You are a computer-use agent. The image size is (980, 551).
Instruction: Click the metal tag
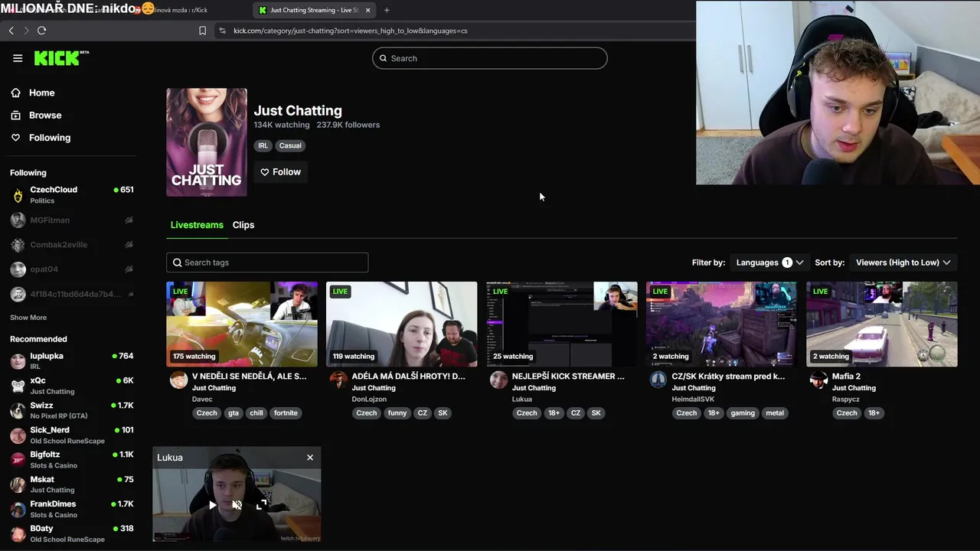click(x=775, y=413)
